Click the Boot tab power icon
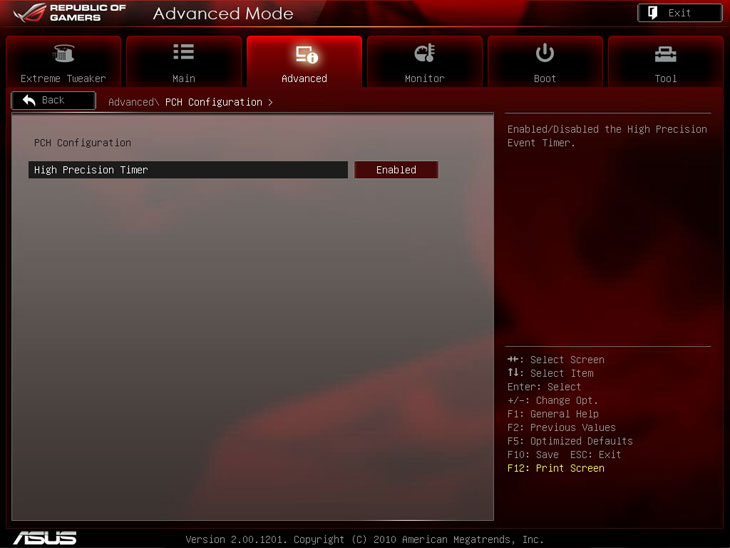The width and height of the screenshot is (730, 548). [x=545, y=53]
